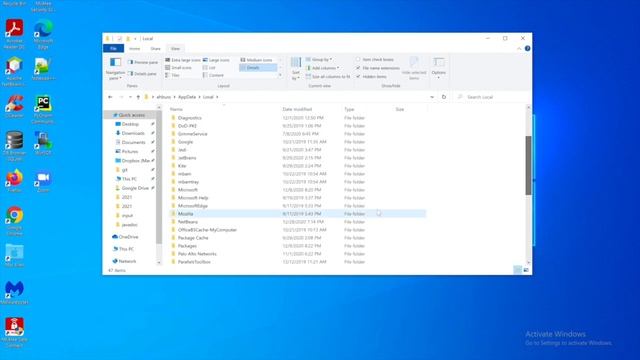Open the Add columns dropdown
This screenshot has height=360, width=640.
[x=322, y=68]
